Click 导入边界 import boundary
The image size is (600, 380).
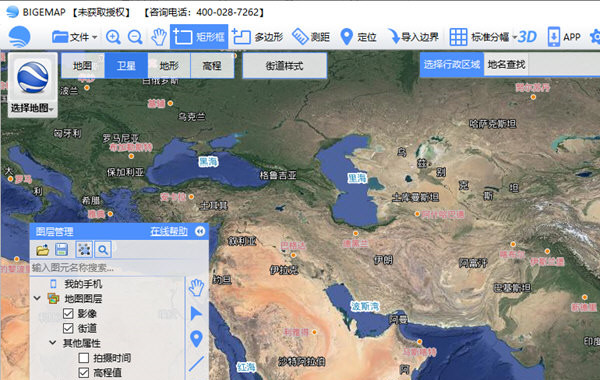coord(412,37)
